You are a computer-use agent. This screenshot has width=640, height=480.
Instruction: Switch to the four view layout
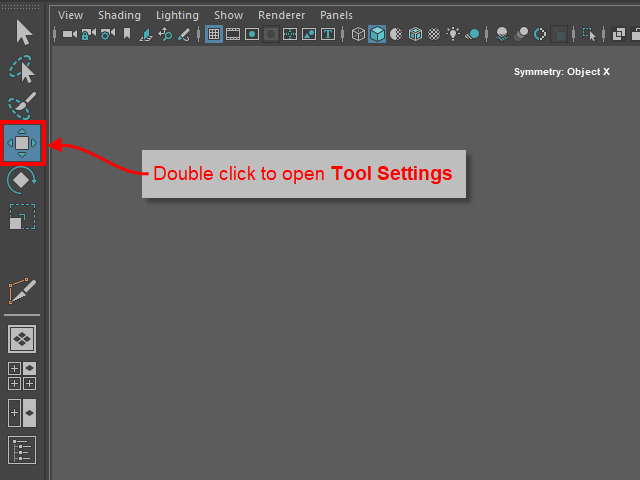22,376
